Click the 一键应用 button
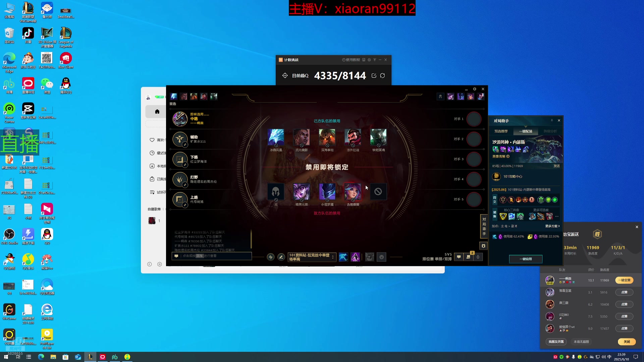This screenshot has height=362, width=644. [526, 259]
